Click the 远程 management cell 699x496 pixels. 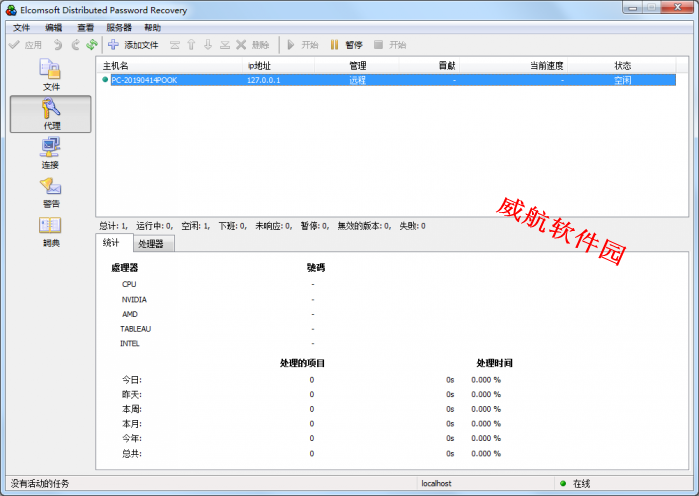click(357, 80)
